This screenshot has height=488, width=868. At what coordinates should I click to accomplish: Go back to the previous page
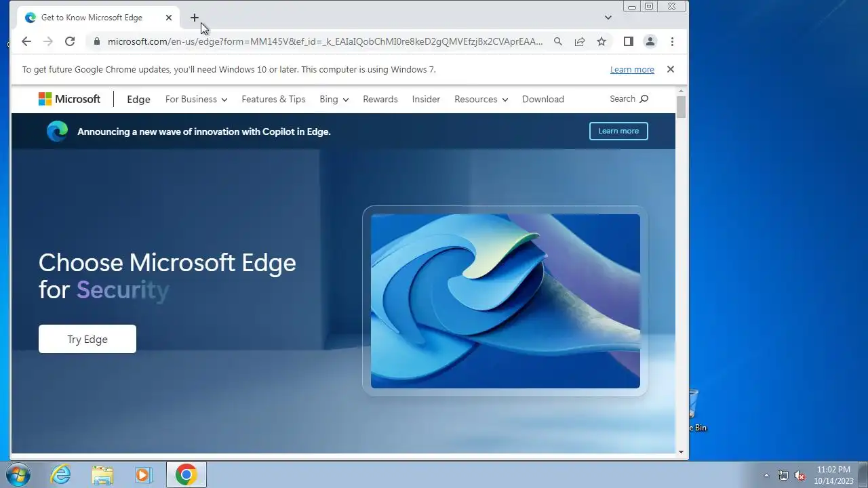pos(26,41)
